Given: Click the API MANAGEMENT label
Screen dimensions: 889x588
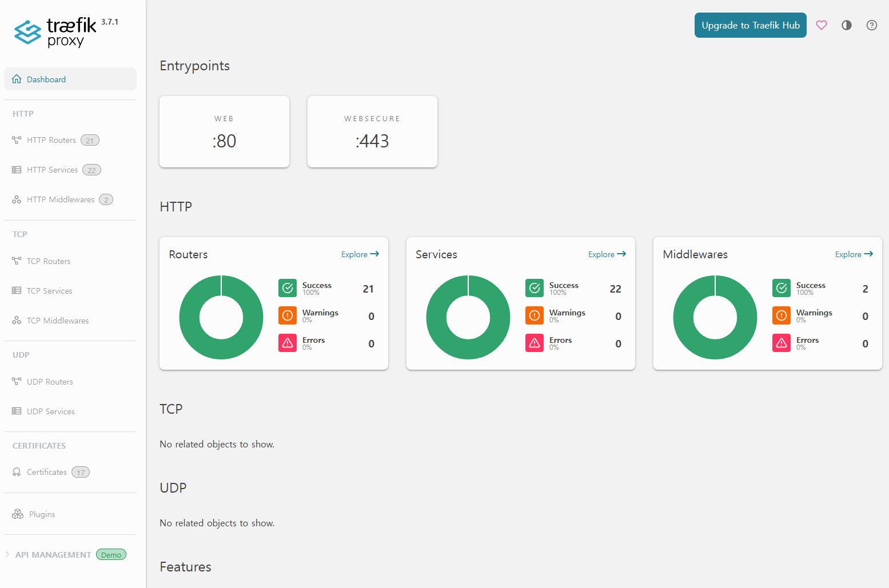Looking at the screenshot, I should [x=53, y=555].
